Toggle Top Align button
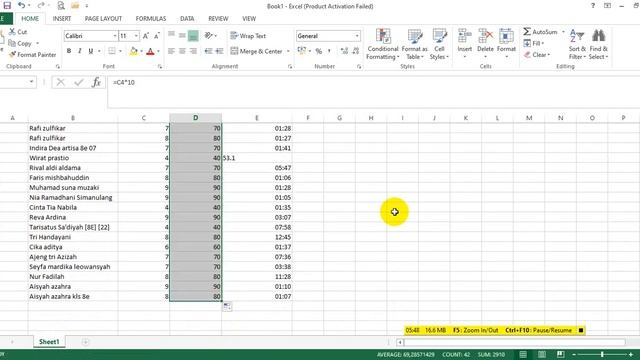 (x=171, y=36)
